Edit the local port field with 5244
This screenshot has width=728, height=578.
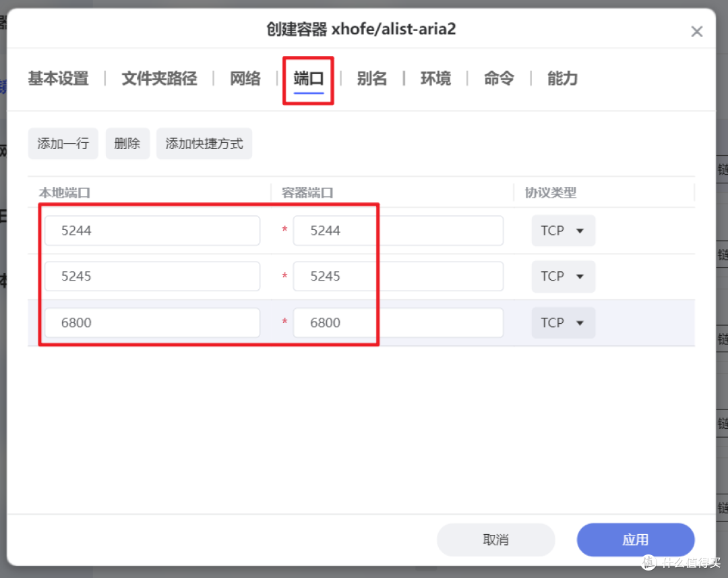tap(152, 231)
